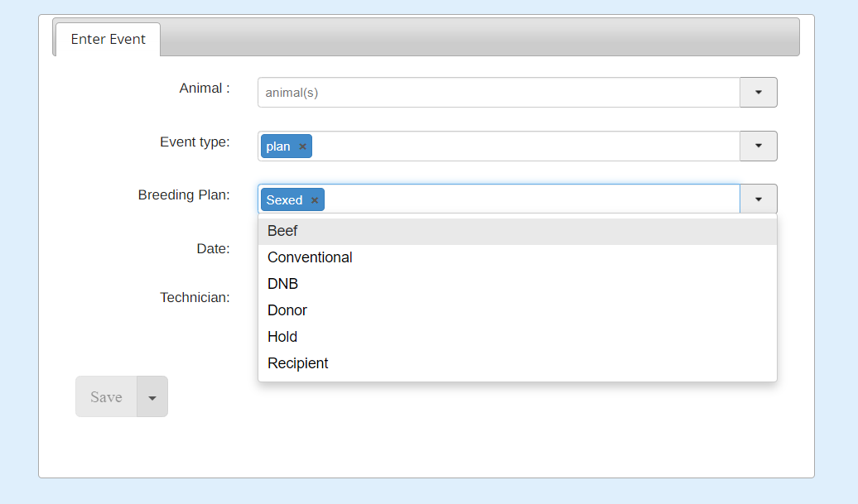Click the Save button

[106, 397]
